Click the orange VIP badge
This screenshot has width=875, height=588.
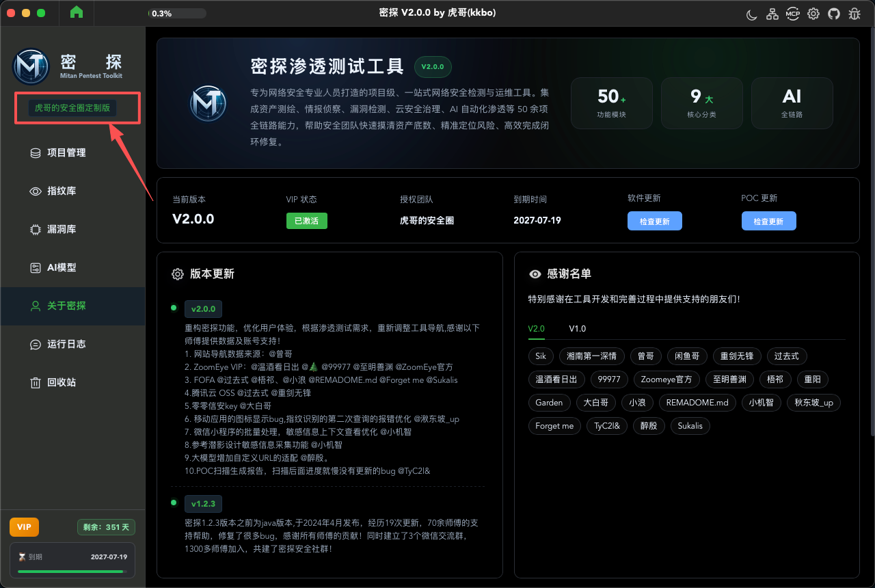click(x=24, y=527)
